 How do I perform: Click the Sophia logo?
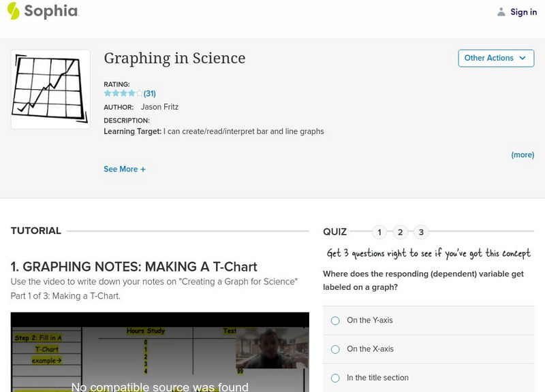42,12
